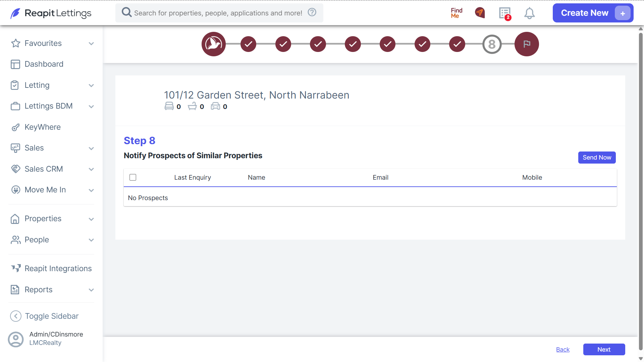Expand the Properties section chevron
644x362 pixels.
point(91,219)
